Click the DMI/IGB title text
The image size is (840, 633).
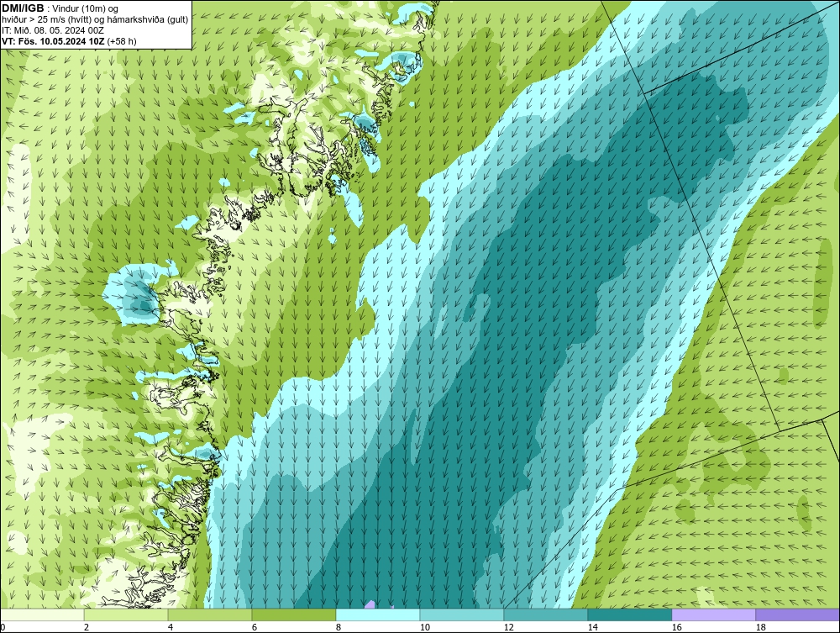pos(23,8)
